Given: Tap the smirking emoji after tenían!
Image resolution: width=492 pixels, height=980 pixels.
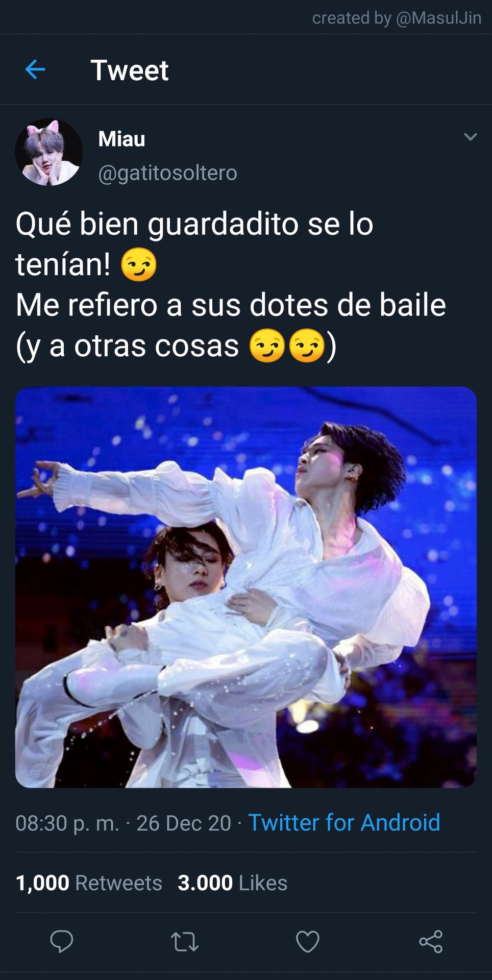Looking at the screenshot, I should [x=139, y=265].
